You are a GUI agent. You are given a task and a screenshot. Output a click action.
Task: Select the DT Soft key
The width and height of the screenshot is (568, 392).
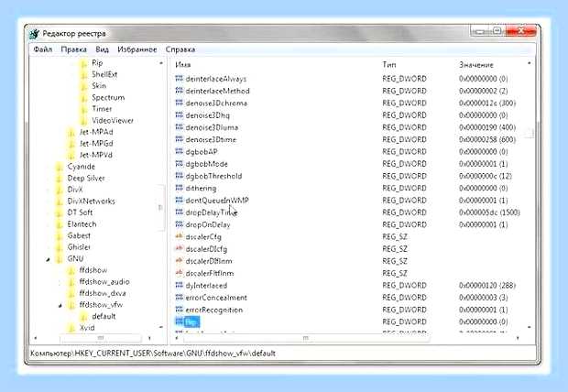(80, 212)
